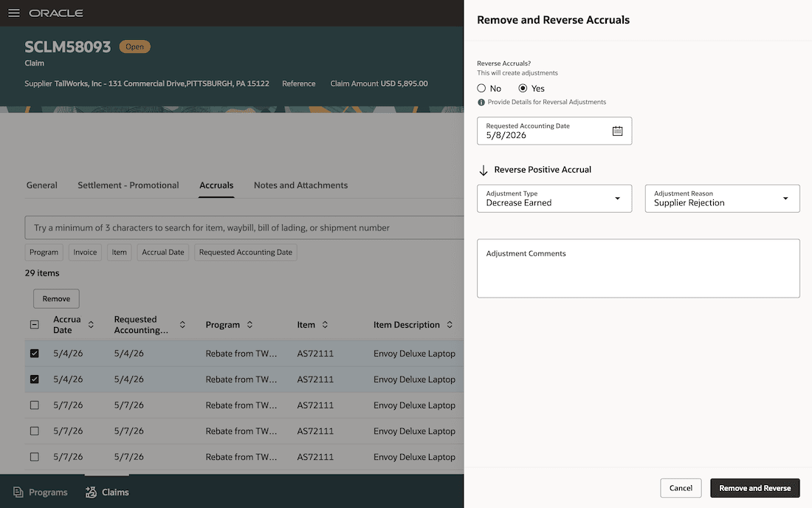Open the Accrual Date filter chip
Image resolution: width=812 pixels, height=508 pixels.
(x=163, y=253)
